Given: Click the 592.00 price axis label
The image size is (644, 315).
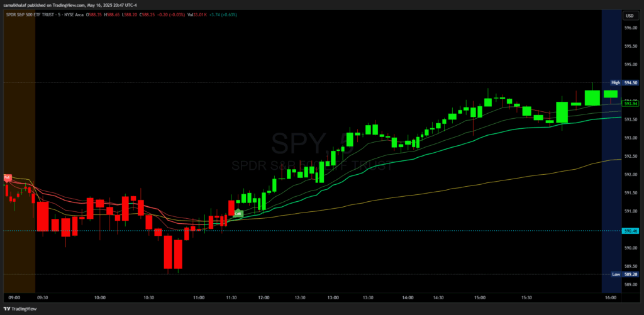Looking at the screenshot, I should pyautogui.click(x=630, y=175).
